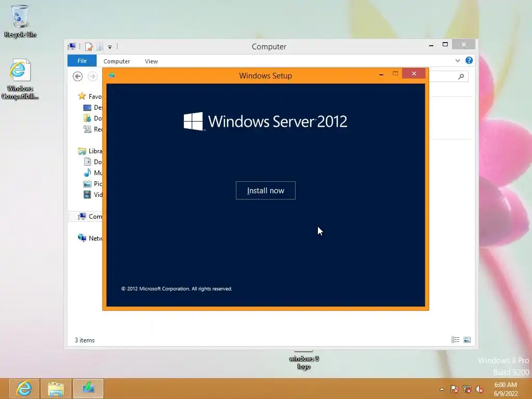Open Help with the blue question icon

pos(469,60)
